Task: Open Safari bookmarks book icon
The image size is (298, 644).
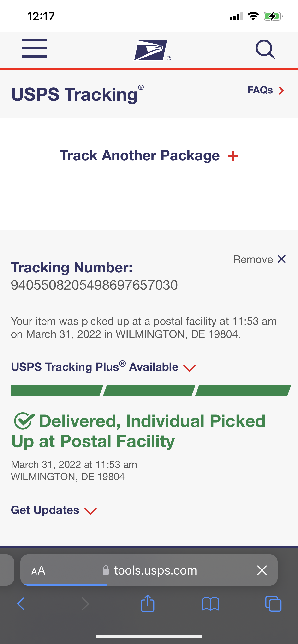Action: (210, 604)
